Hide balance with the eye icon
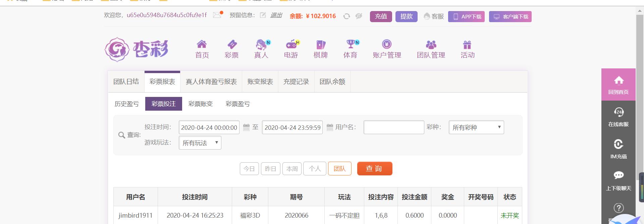 (359, 16)
